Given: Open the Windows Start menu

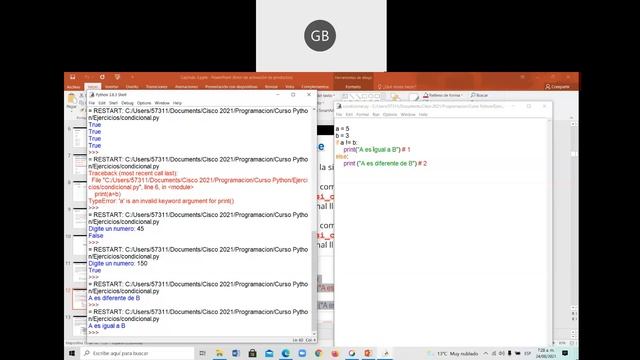Looking at the screenshot, I should coord(72,353).
